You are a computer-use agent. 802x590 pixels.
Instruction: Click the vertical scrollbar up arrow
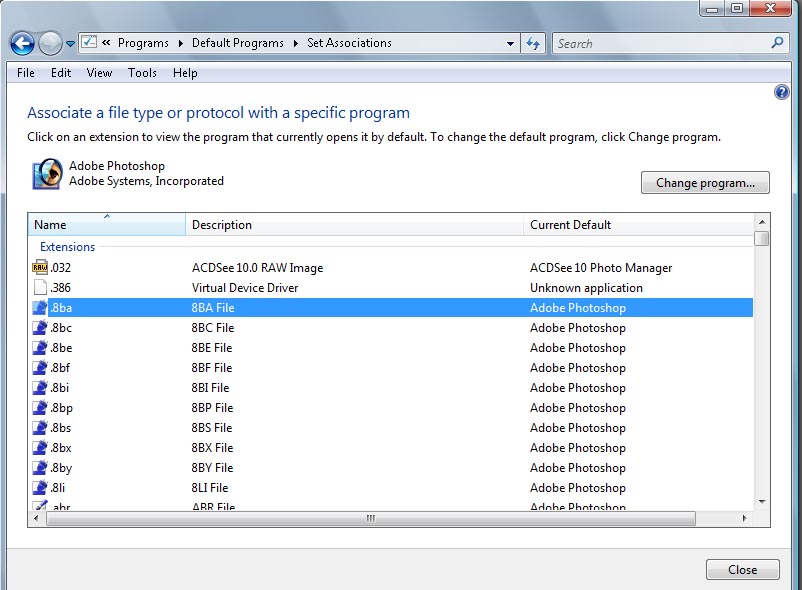click(x=762, y=222)
